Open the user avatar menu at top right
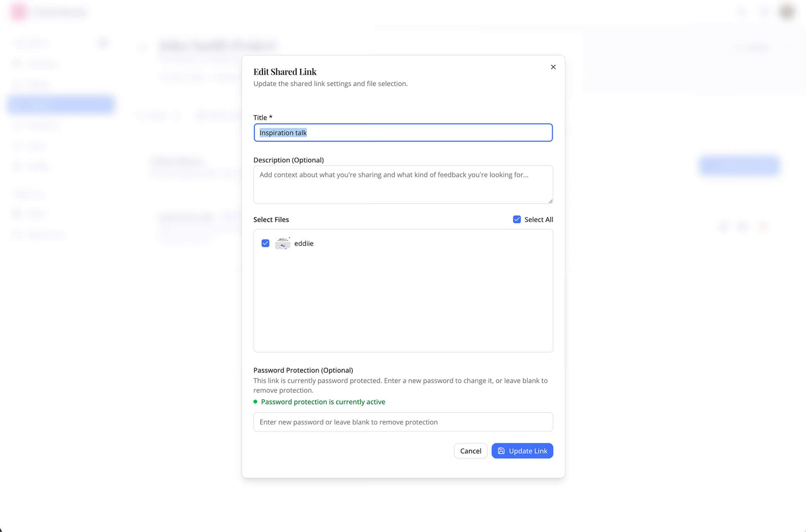 pos(787,12)
